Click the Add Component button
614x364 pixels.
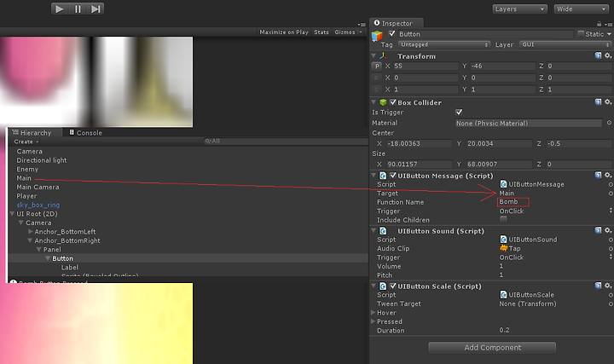tap(492, 348)
